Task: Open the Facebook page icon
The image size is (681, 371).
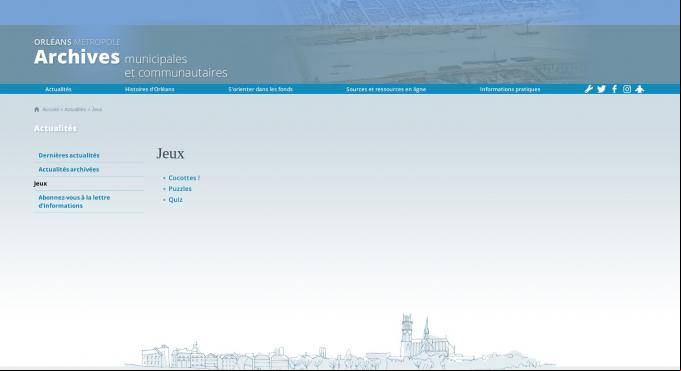Action: tap(614, 89)
